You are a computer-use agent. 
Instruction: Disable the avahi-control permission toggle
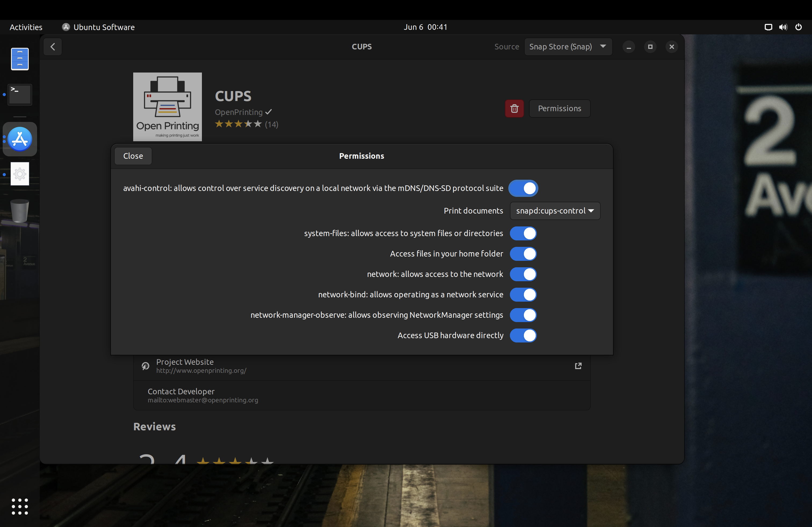tap(523, 188)
